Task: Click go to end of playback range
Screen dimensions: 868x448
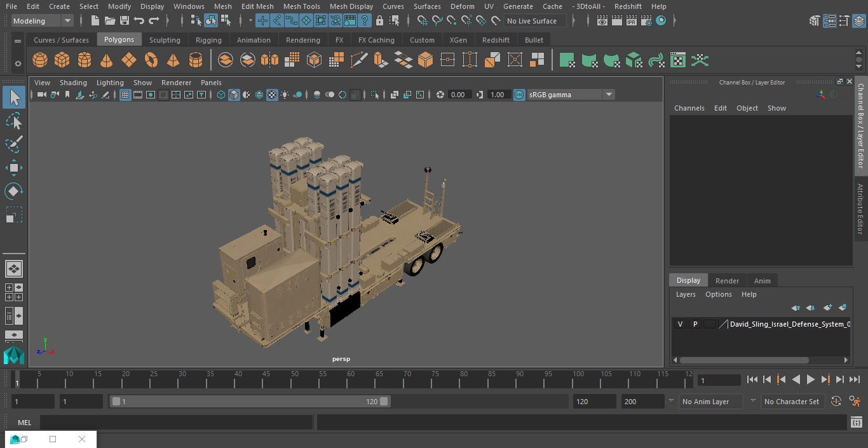Action: click(x=855, y=379)
